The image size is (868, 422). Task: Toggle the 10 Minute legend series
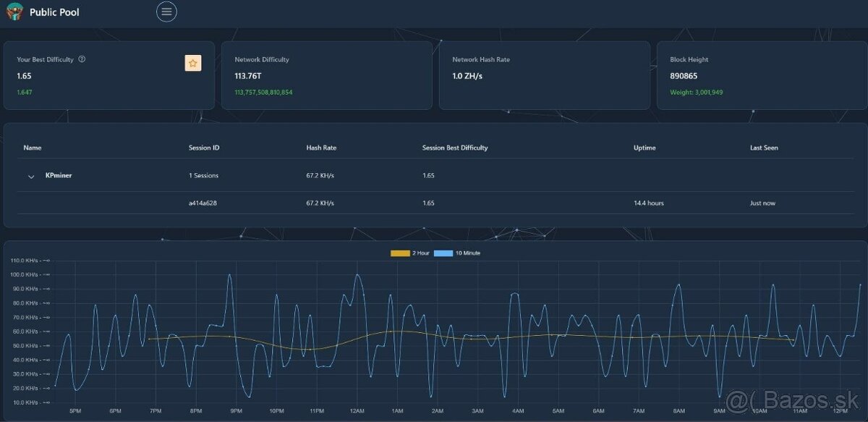[457, 253]
